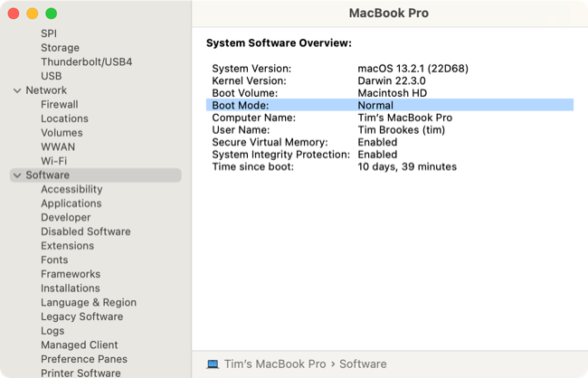The width and height of the screenshot is (588, 378).
Task: Select the Storage sidebar item
Action: point(60,48)
